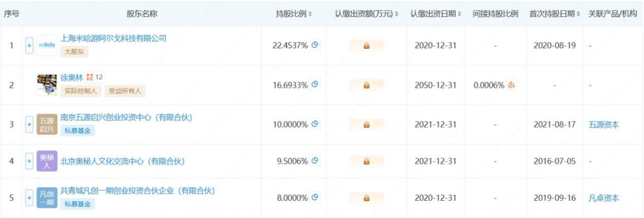
Task: Open pie chart icon next to 16.6933%
Action: point(315,85)
